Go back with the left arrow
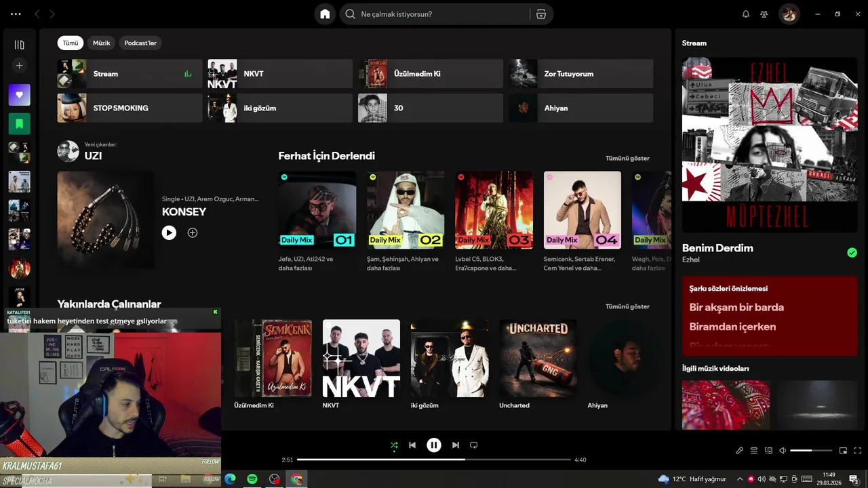This screenshot has width=868, height=488. point(37,14)
